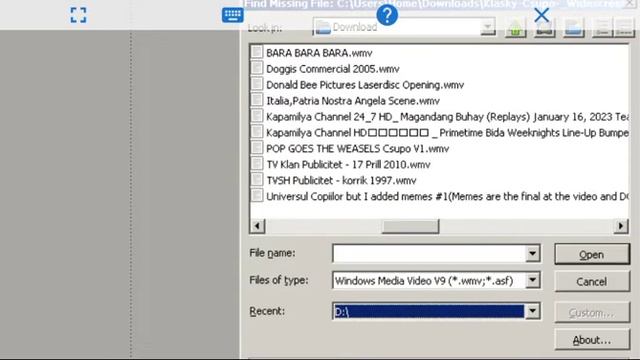
Task: Select Donald Bee Pictures Laserdisc Opening.wmv
Action: pyautogui.click(x=365, y=85)
